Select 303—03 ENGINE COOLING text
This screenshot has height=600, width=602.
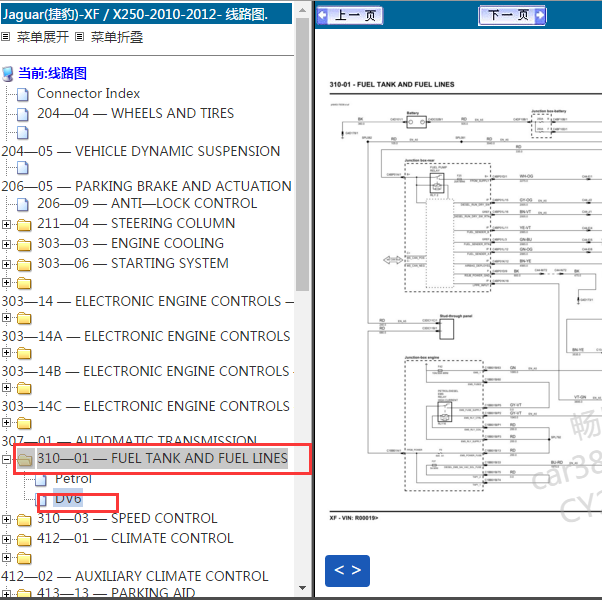pos(130,243)
